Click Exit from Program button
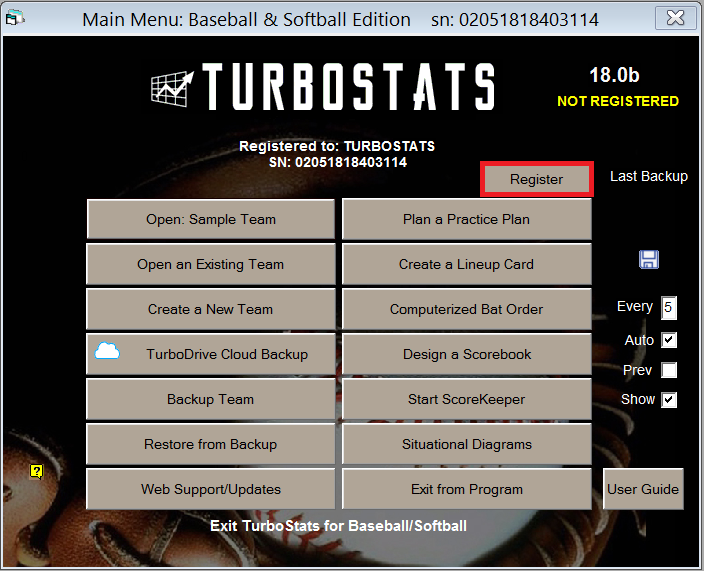Screen dimensions: 704x571 (x=466, y=489)
